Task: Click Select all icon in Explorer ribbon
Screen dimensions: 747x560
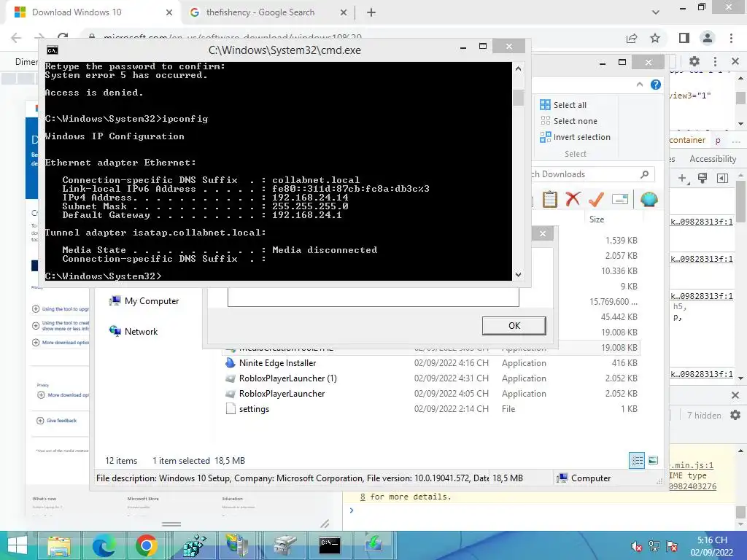Action: click(x=545, y=105)
